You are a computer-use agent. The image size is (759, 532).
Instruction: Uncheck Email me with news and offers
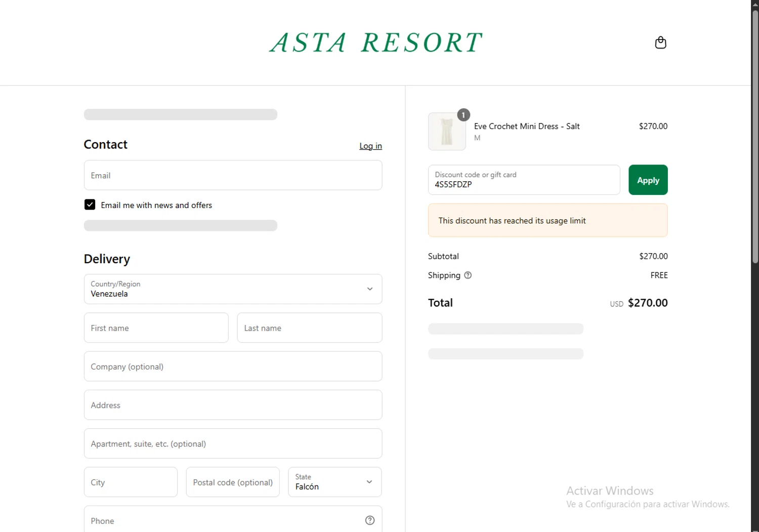[x=90, y=204]
